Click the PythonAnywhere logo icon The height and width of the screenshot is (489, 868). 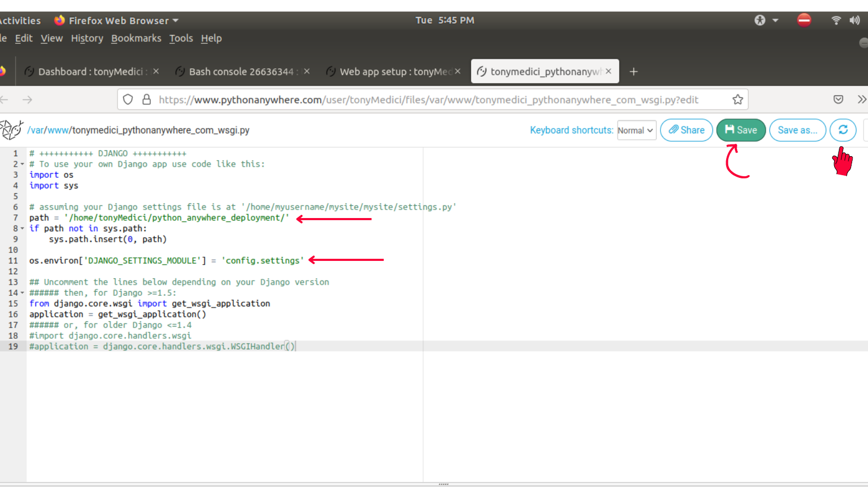tap(11, 130)
